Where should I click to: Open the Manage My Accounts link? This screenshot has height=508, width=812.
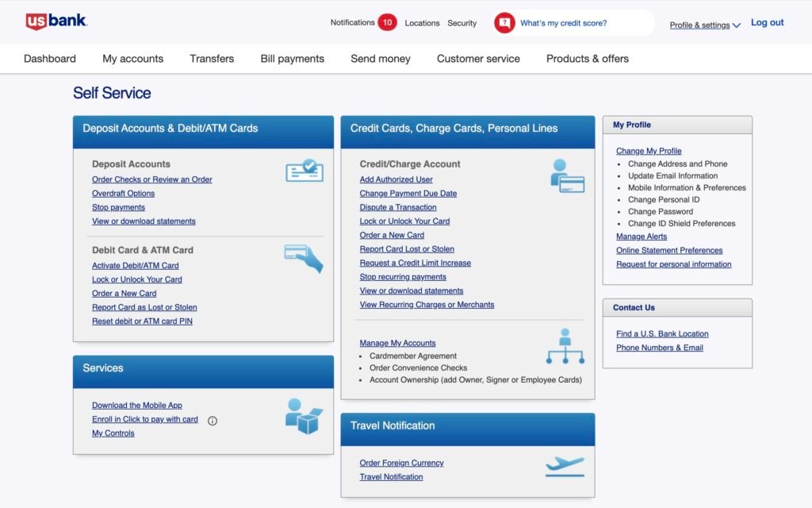[x=398, y=343]
